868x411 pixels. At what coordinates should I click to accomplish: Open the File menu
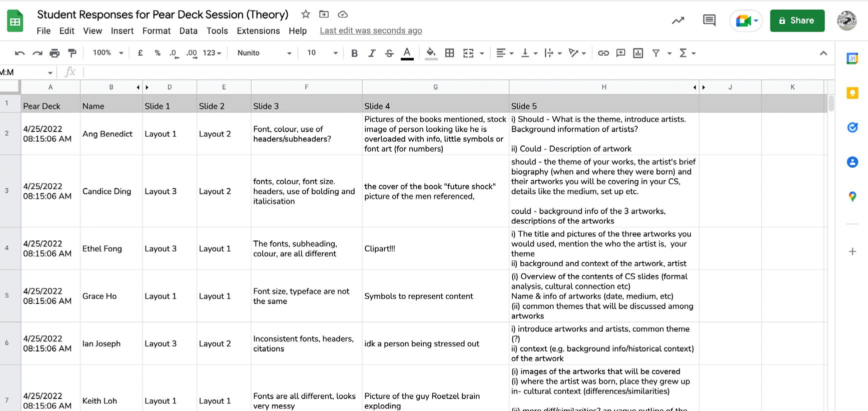(44, 31)
